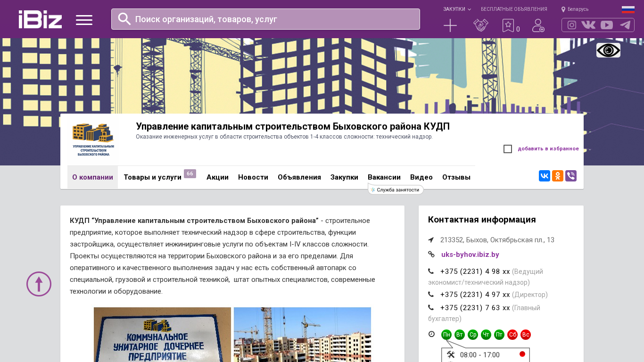Switch to the 'Новости' tab
The width and height of the screenshot is (644, 362).
[x=253, y=177]
